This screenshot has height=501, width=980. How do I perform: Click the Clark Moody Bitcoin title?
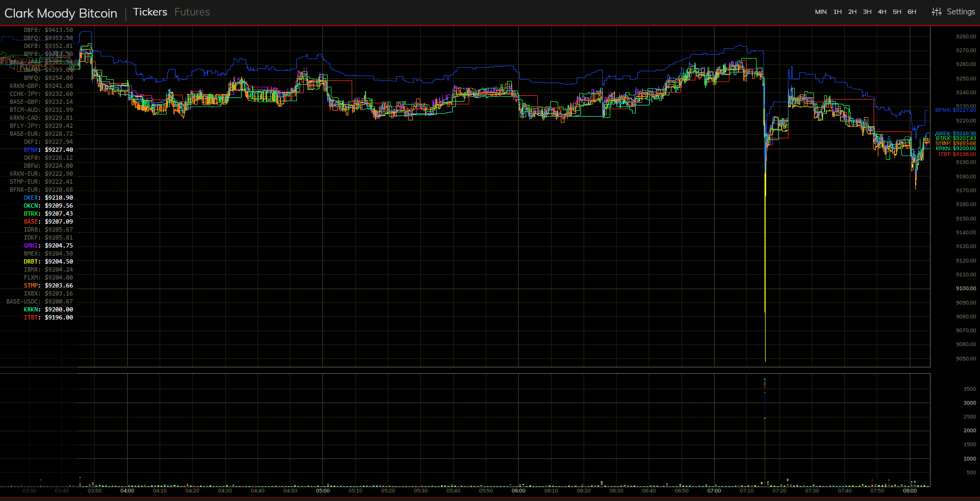(61, 13)
